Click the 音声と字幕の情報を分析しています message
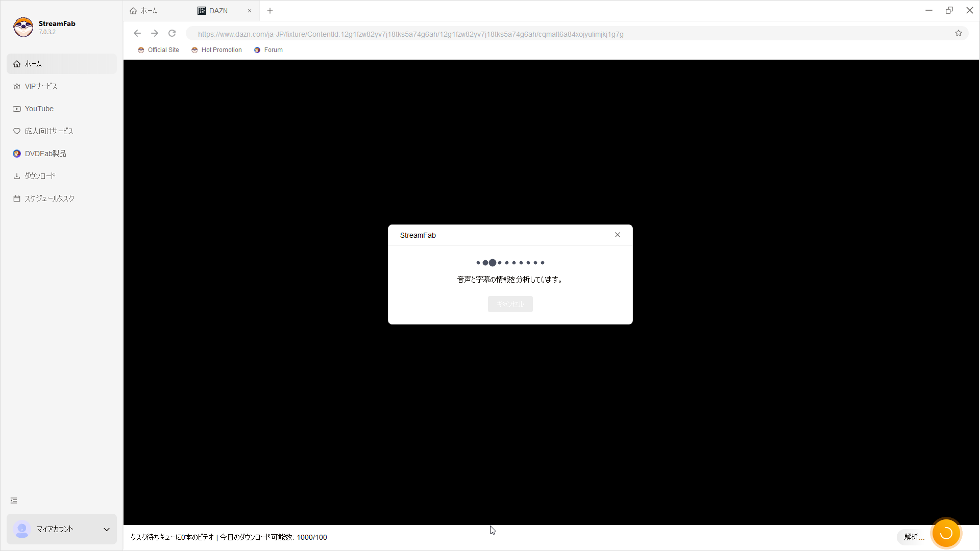The height and width of the screenshot is (551, 980). coord(510,280)
